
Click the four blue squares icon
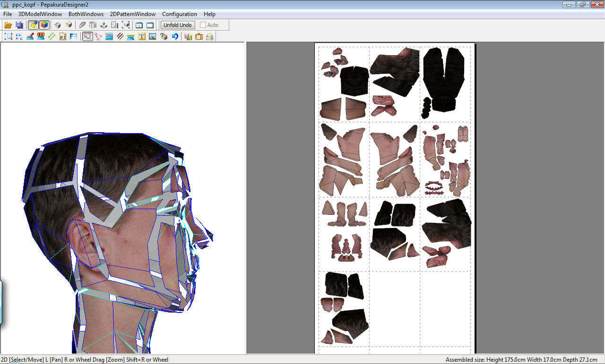19,36
